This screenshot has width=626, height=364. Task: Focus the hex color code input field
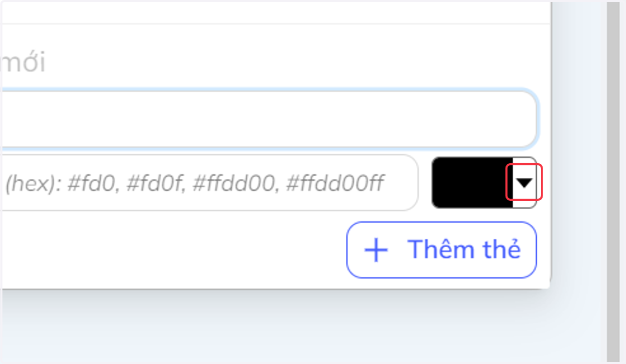click(x=209, y=183)
